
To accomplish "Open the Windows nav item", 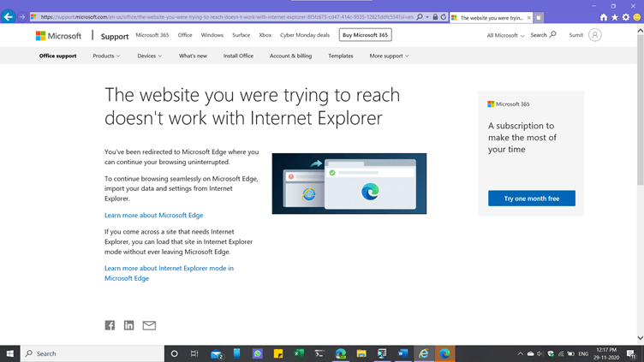I will 212,35.
